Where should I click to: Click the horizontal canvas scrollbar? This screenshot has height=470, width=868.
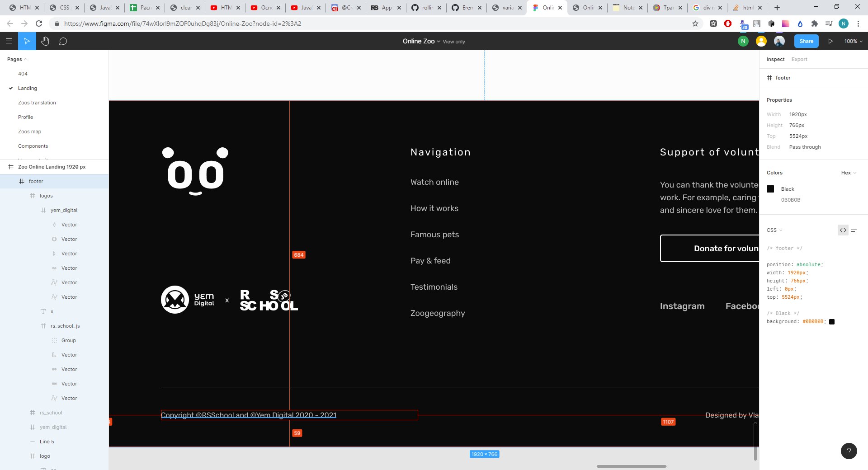pyautogui.click(x=631, y=466)
